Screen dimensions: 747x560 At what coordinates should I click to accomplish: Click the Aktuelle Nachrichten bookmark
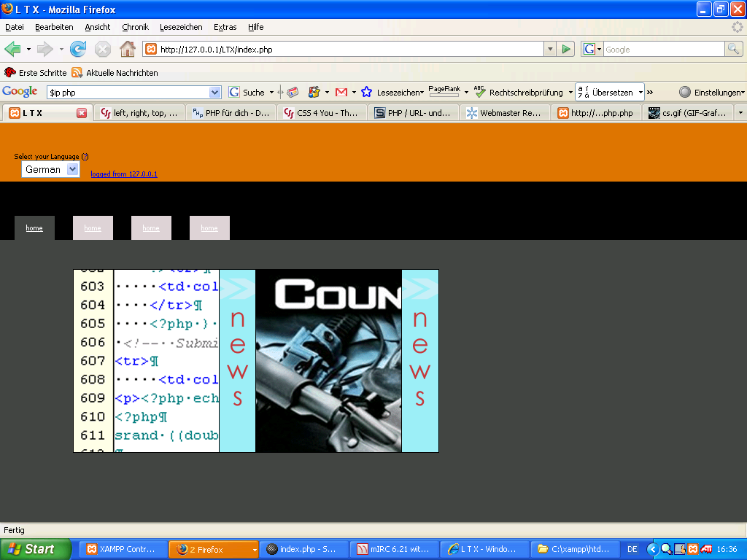point(115,73)
